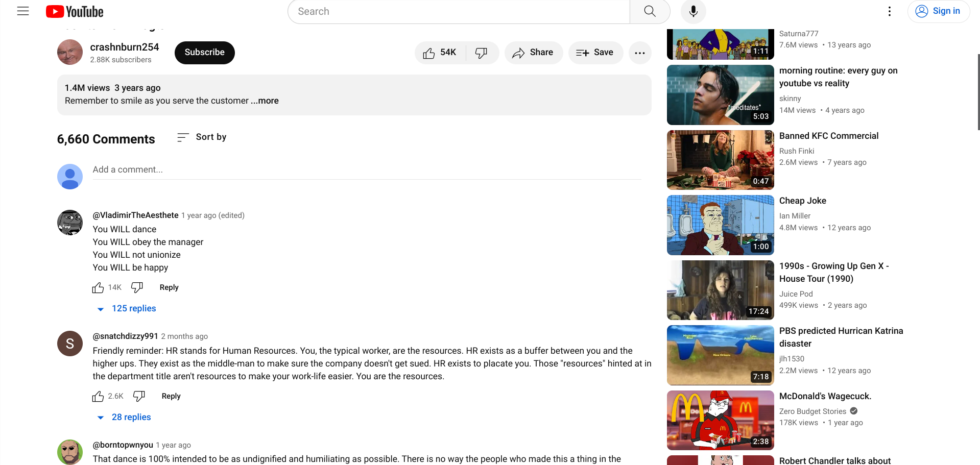Image resolution: width=980 pixels, height=465 pixels.
Task: Go to the YouTube home logo
Action: (x=75, y=11)
